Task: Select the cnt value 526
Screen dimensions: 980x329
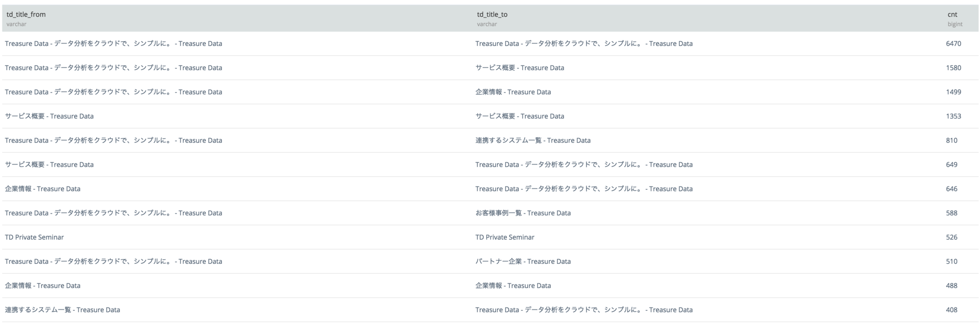Action: click(x=951, y=237)
